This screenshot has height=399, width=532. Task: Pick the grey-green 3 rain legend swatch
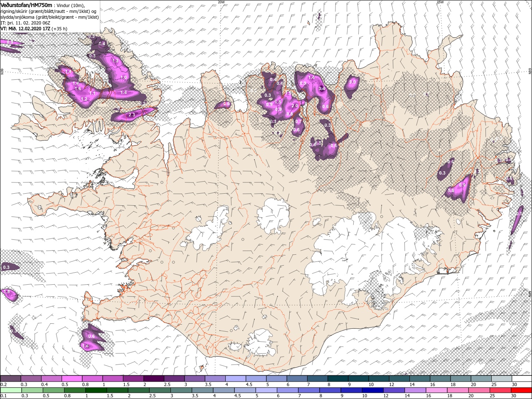click(x=181, y=390)
